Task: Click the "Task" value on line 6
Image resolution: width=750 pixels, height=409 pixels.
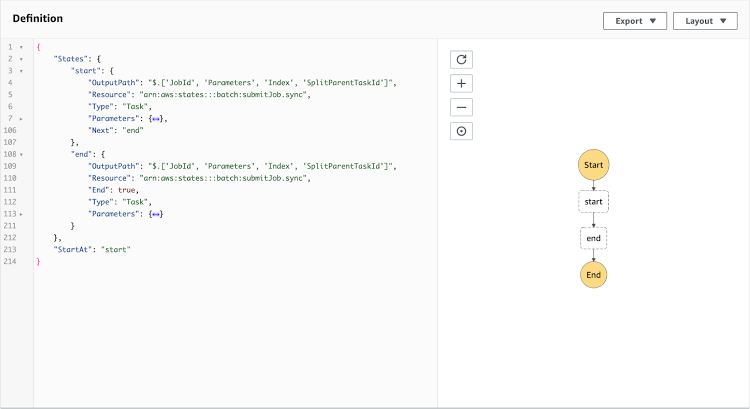Action: [135, 107]
